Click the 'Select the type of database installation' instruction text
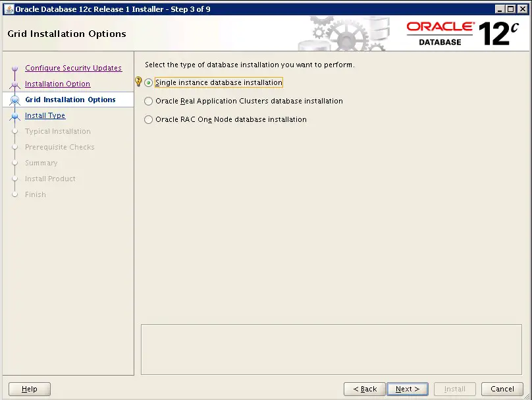Viewport: 532px width, 400px height. (250, 65)
